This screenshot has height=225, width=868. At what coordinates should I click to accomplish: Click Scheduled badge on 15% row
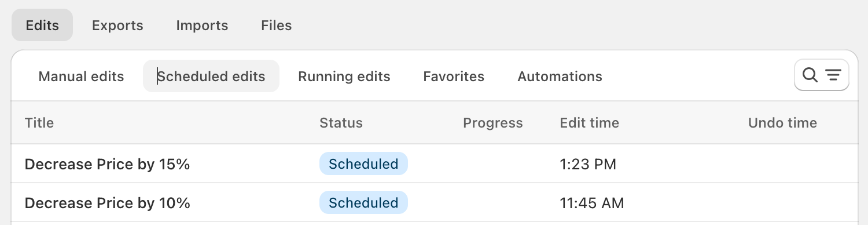click(363, 164)
